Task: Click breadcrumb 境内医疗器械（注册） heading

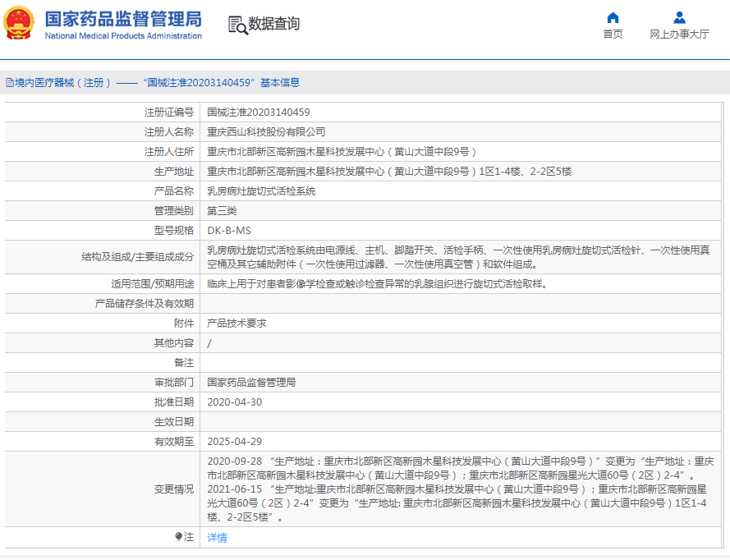Action: (x=63, y=83)
